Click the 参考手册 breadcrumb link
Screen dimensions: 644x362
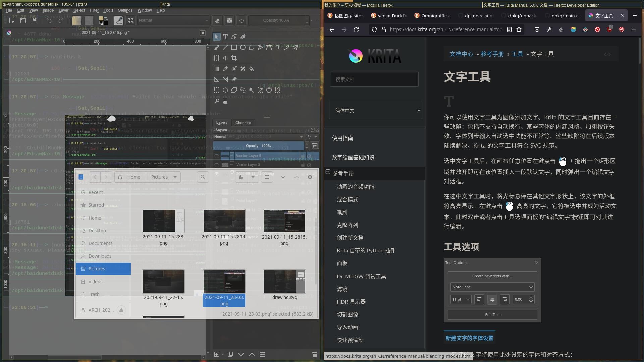pos(492,54)
